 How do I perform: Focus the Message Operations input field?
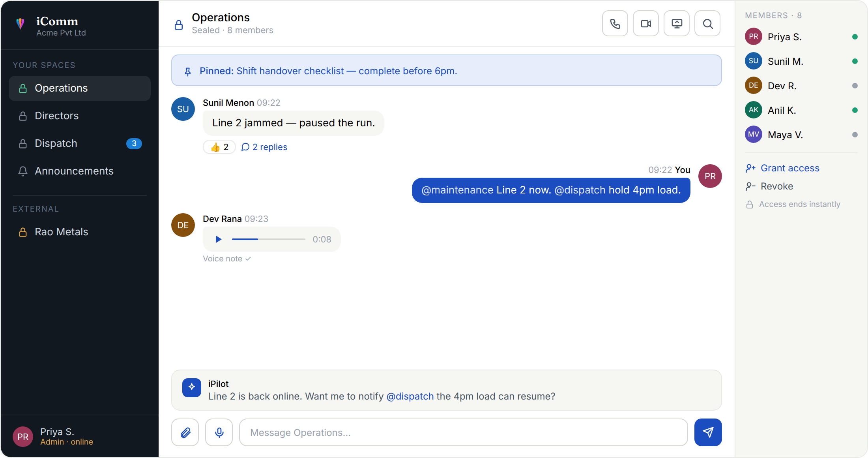(x=464, y=432)
